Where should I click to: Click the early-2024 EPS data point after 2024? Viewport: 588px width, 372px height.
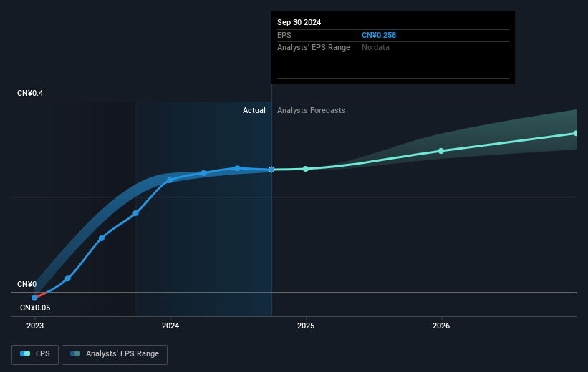point(203,173)
